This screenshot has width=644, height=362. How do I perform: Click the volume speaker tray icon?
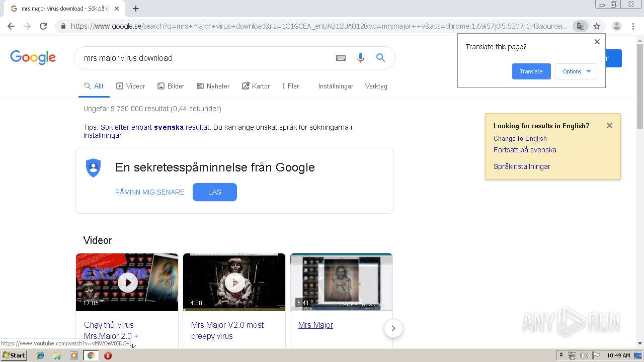coord(584,355)
